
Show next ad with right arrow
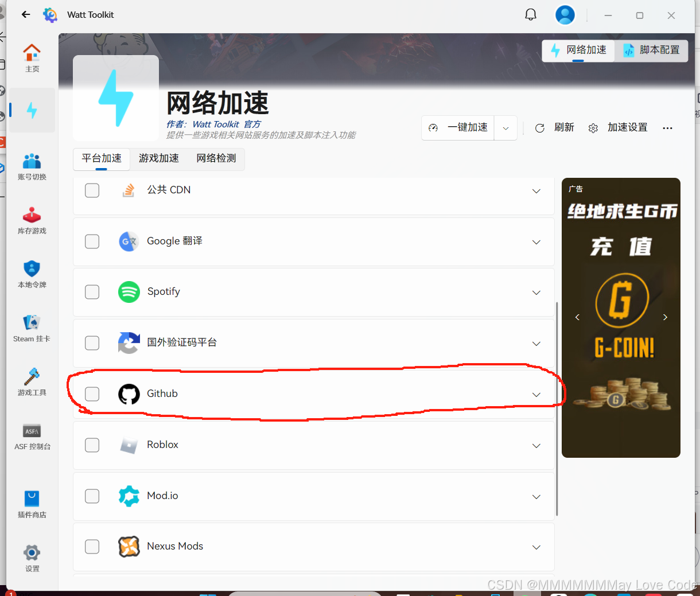coord(665,317)
